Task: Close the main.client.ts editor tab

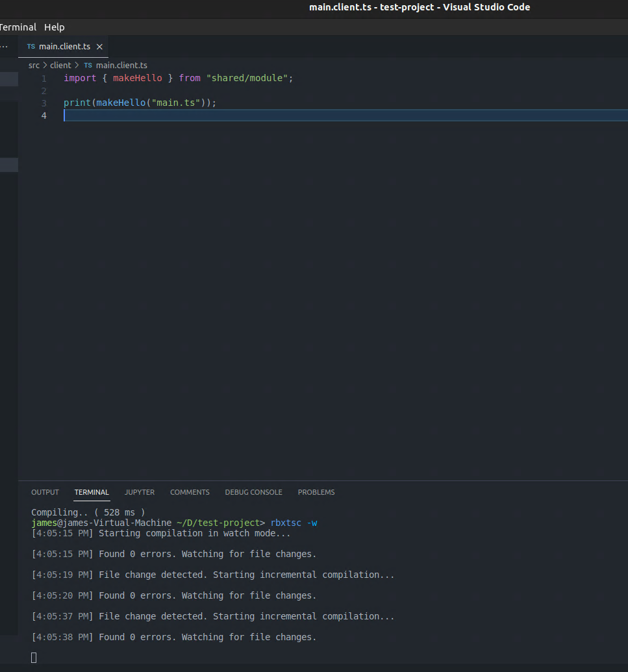Action: (x=99, y=46)
